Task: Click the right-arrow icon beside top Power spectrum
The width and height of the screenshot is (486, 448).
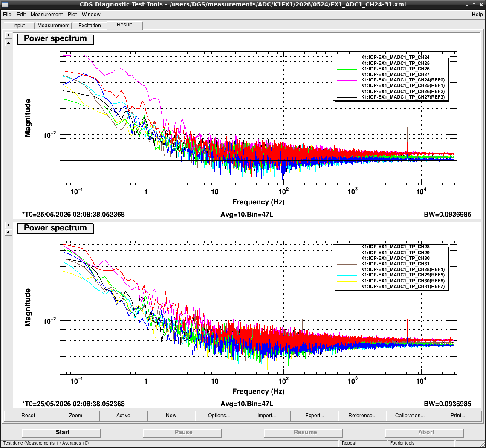Action: click(x=9, y=35)
